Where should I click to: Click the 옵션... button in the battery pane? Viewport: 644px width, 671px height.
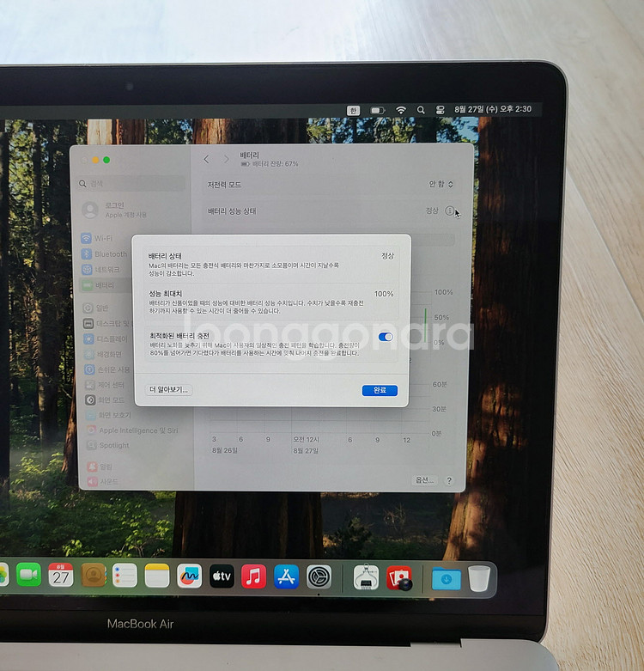(425, 479)
